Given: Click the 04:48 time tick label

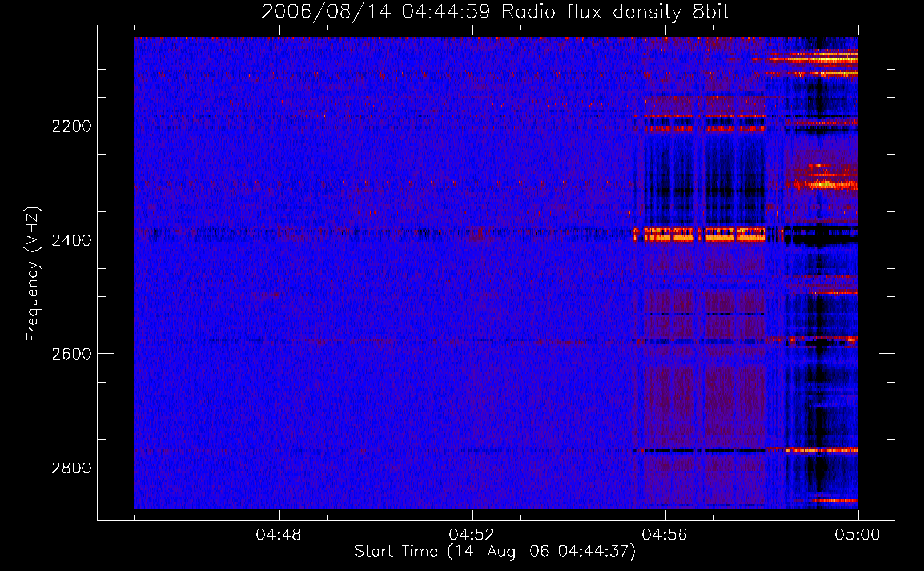Looking at the screenshot, I should tap(279, 535).
